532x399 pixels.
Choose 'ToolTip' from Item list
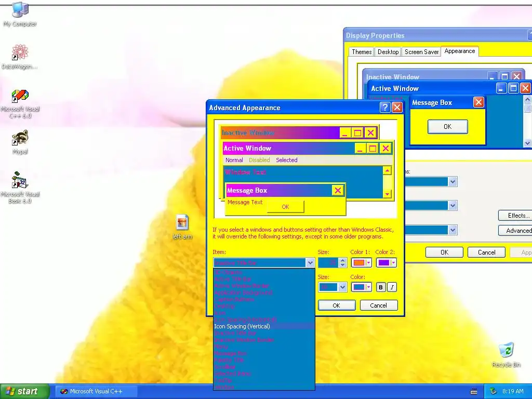click(264, 380)
